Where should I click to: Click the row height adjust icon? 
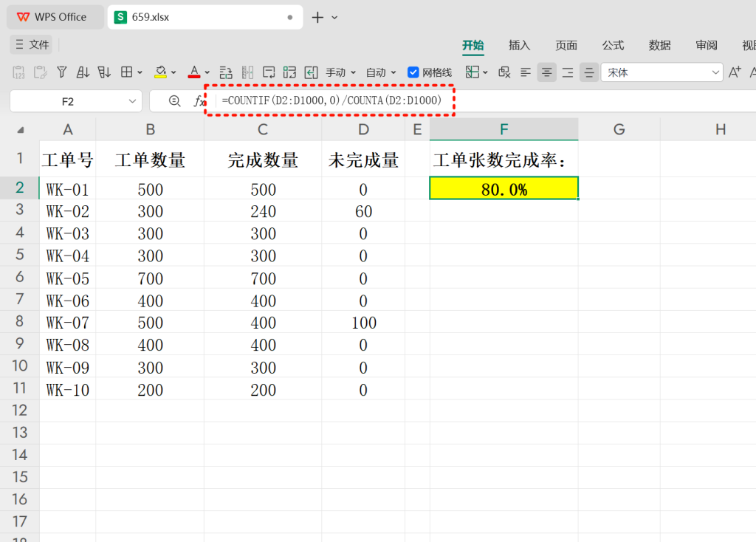[226, 72]
